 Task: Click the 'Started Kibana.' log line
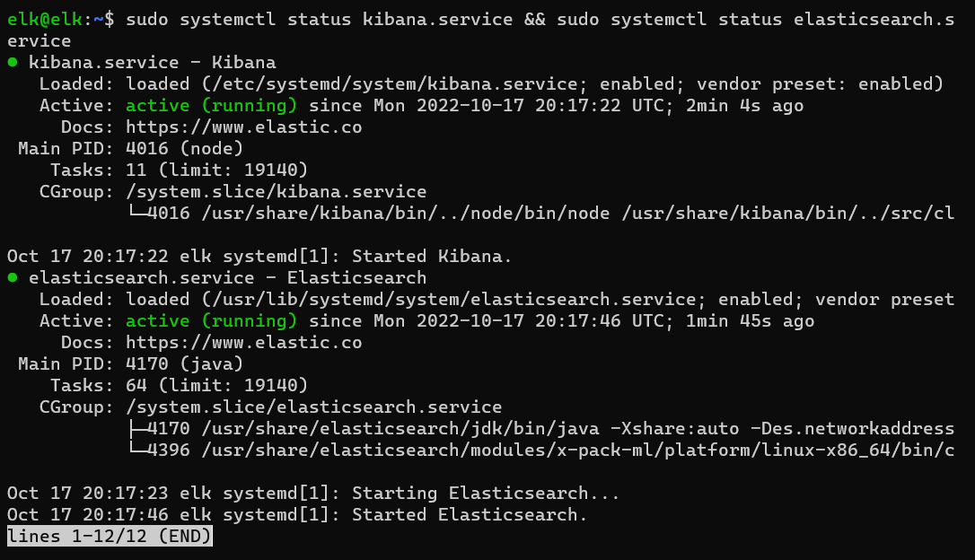point(260,256)
